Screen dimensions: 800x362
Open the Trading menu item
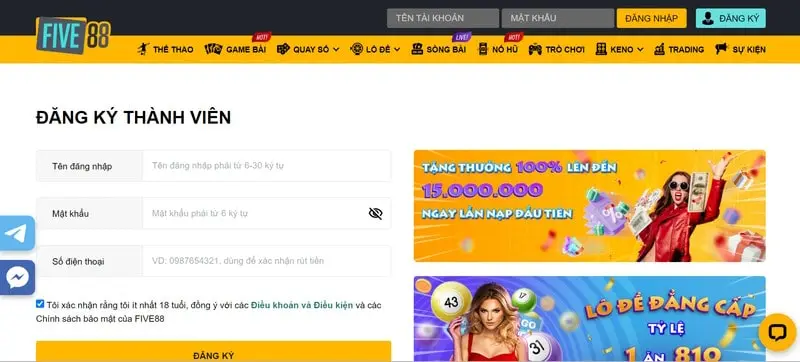point(679,49)
